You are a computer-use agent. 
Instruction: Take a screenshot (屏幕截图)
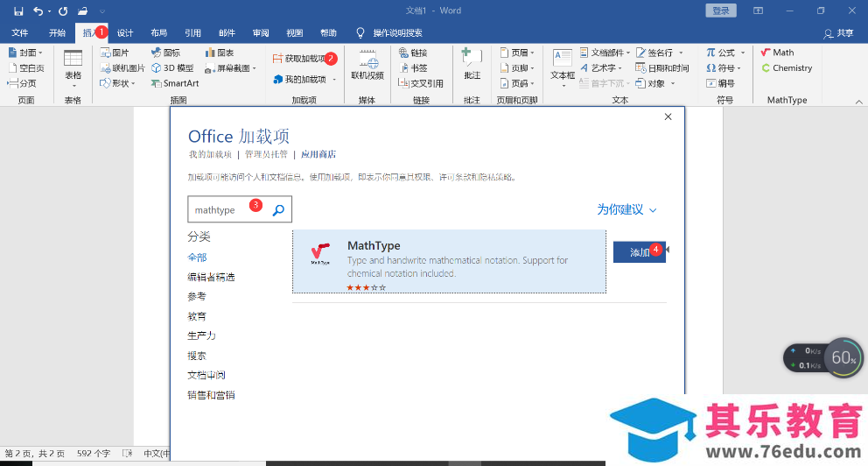tap(231, 68)
